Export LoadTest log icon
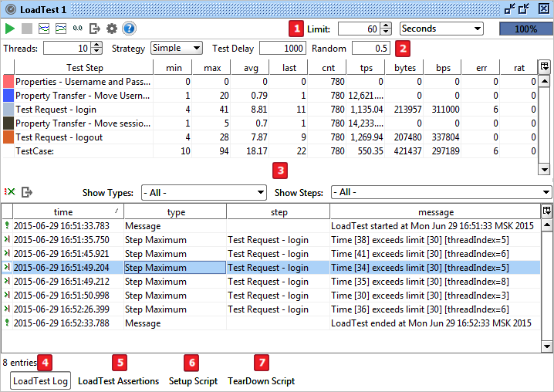Viewport: 554px width, 392px height. (x=27, y=192)
